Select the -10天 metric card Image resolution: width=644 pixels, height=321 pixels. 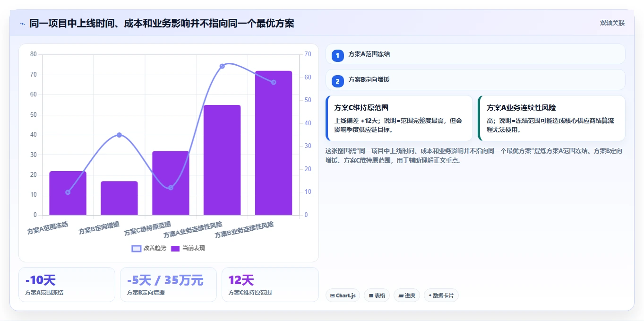coord(67,285)
